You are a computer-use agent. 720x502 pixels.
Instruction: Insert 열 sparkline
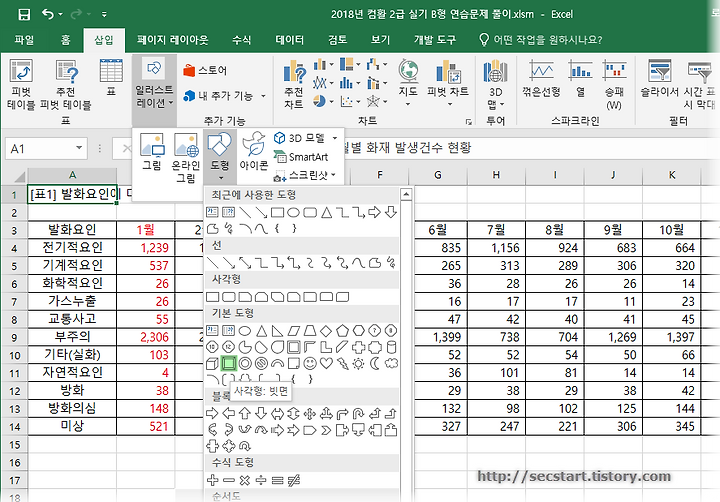580,78
